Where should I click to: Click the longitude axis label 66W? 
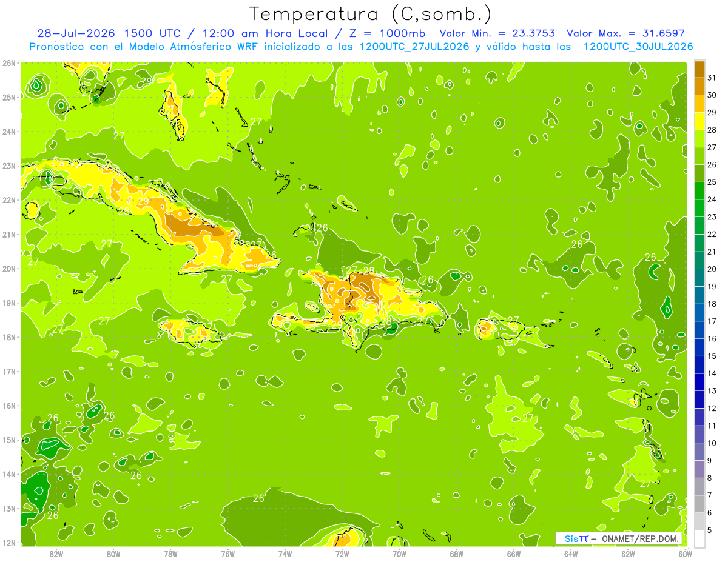[514, 554]
